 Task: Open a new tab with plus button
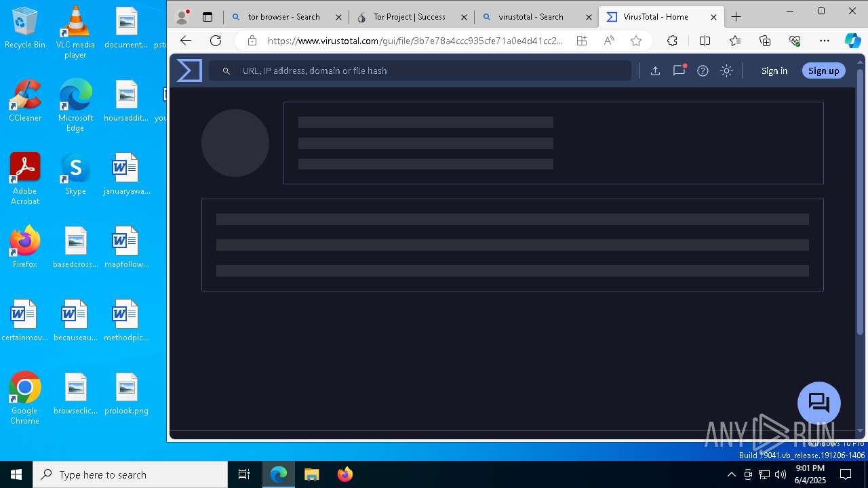pos(736,17)
